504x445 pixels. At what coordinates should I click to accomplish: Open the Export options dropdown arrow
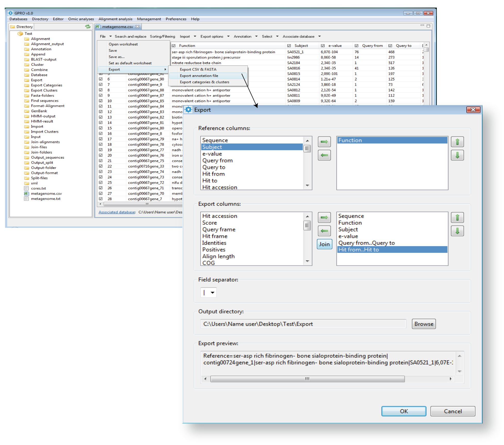click(x=228, y=36)
